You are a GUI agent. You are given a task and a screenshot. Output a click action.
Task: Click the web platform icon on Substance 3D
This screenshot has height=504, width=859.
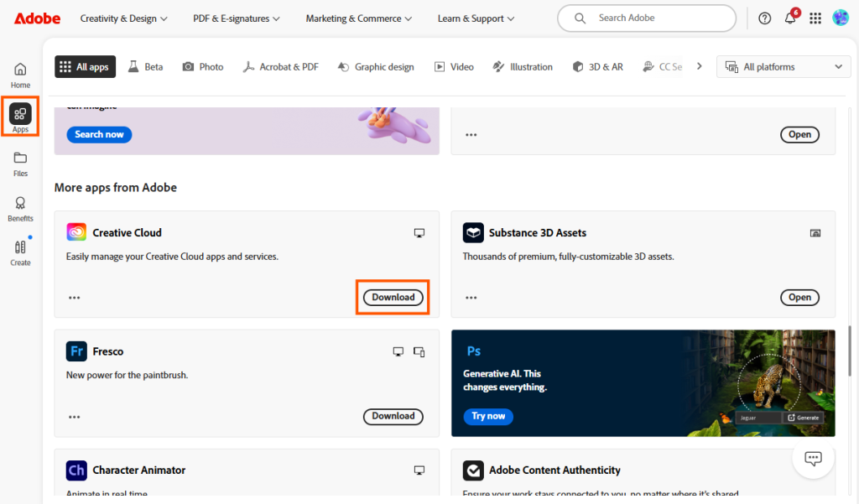click(815, 233)
